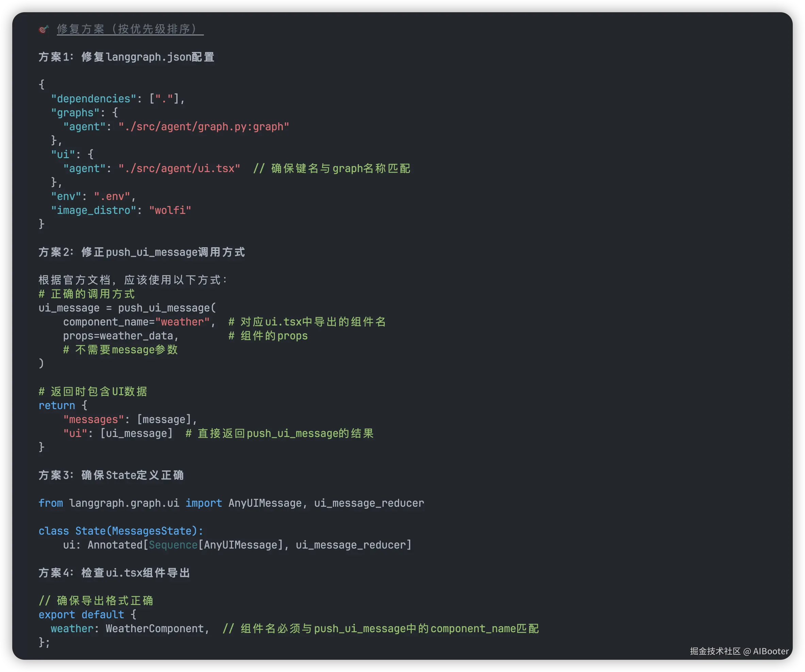This screenshot has width=805, height=672.
Task: Click the dart target emoji icon
Action: click(x=44, y=29)
